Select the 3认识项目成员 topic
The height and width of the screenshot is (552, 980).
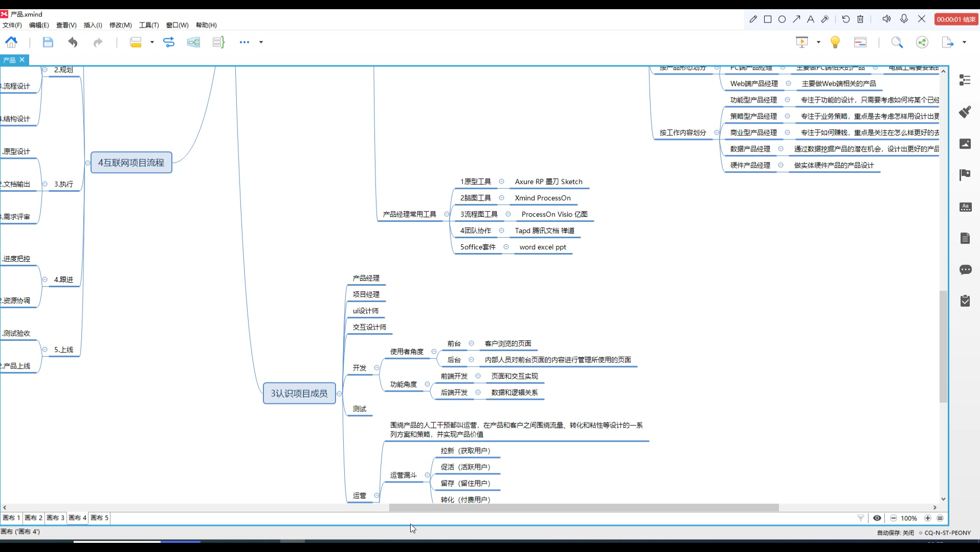pyautogui.click(x=299, y=394)
